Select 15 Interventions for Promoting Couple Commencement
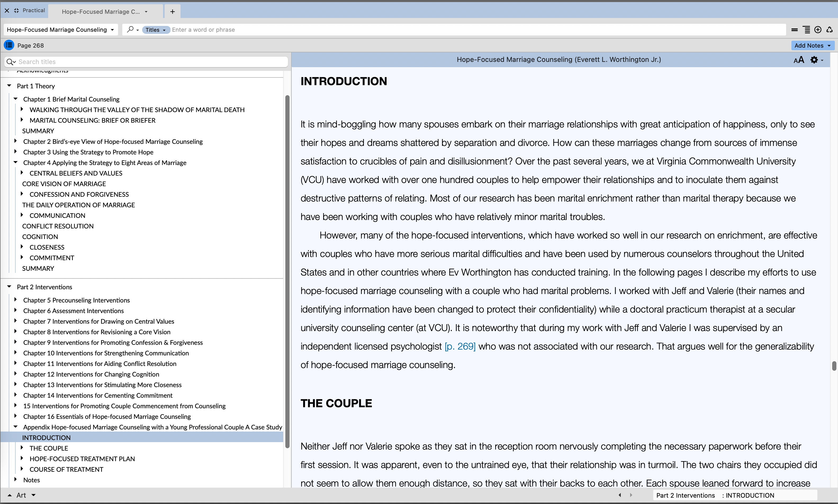Image resolution: width=838 pixels, height=504 pixels. tap(124, 406)
